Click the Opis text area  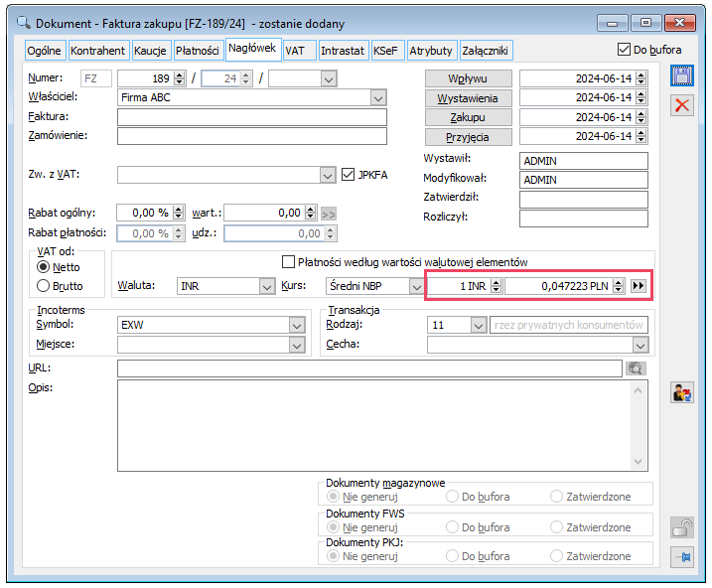[x=382, y=426]
